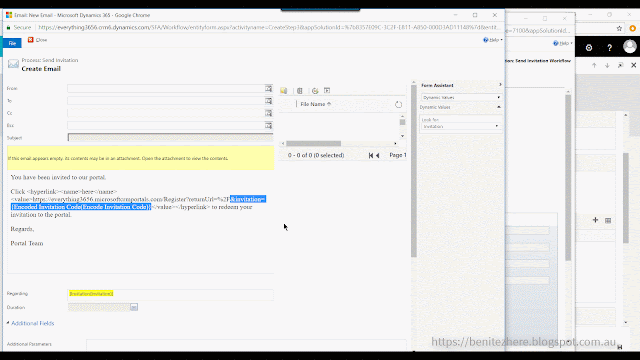Viewport: 640px width, 360px height.
Task: Click the question mark help icon in black bar
Action: [x=609, y=48]
